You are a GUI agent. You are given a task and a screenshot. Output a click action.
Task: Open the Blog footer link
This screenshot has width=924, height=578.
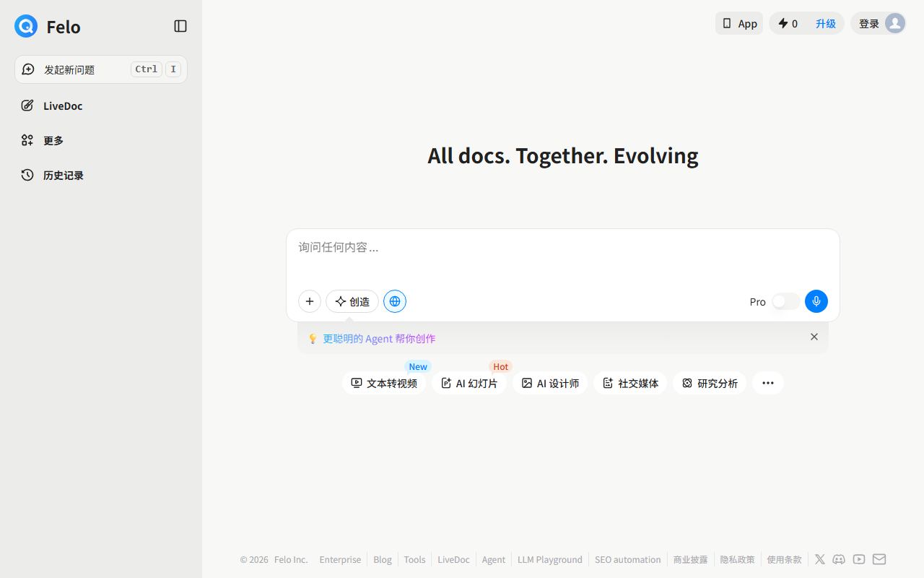[x=383, y=559]
